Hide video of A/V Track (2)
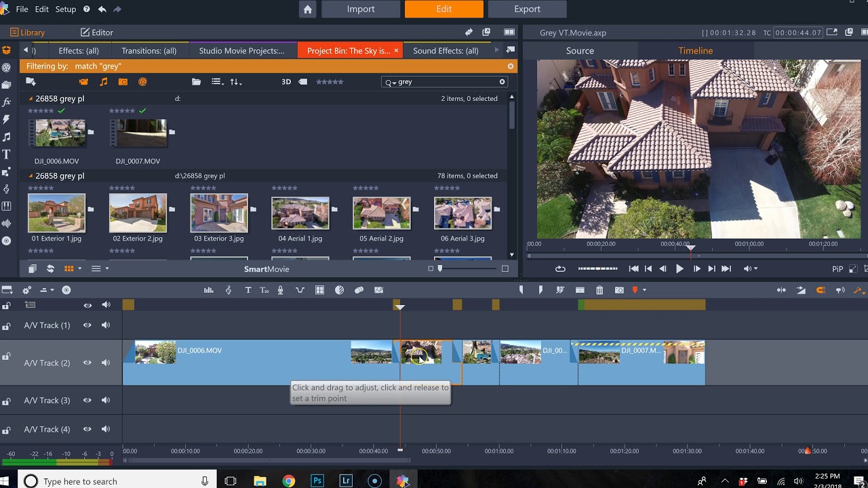 click(x=87, y=363)
